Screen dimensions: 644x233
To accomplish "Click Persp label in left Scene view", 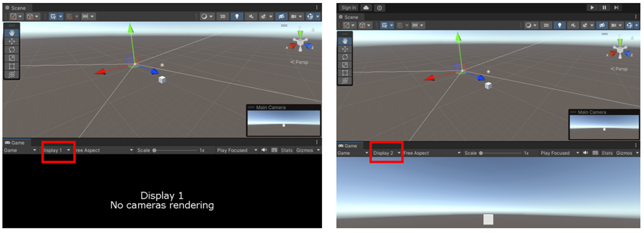I will pyautogui.click(x=299, y=62).
